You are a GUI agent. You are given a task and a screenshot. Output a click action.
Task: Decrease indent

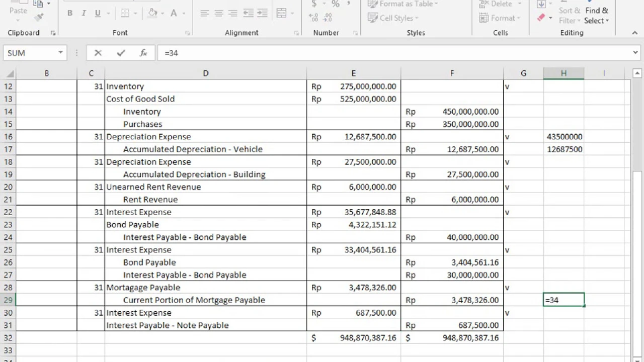point(248,14)
